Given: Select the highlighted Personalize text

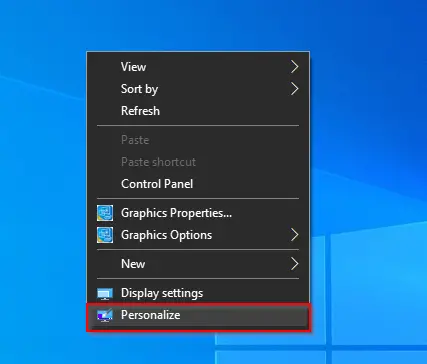Looking at the screenshot, I should coord(150,315).
